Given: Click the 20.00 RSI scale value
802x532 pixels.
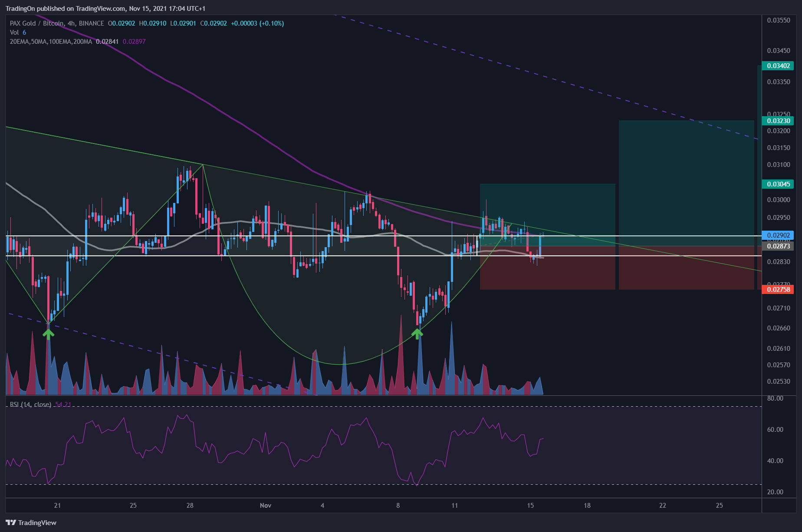Looking at the screenshot, I should pos(775,492).
